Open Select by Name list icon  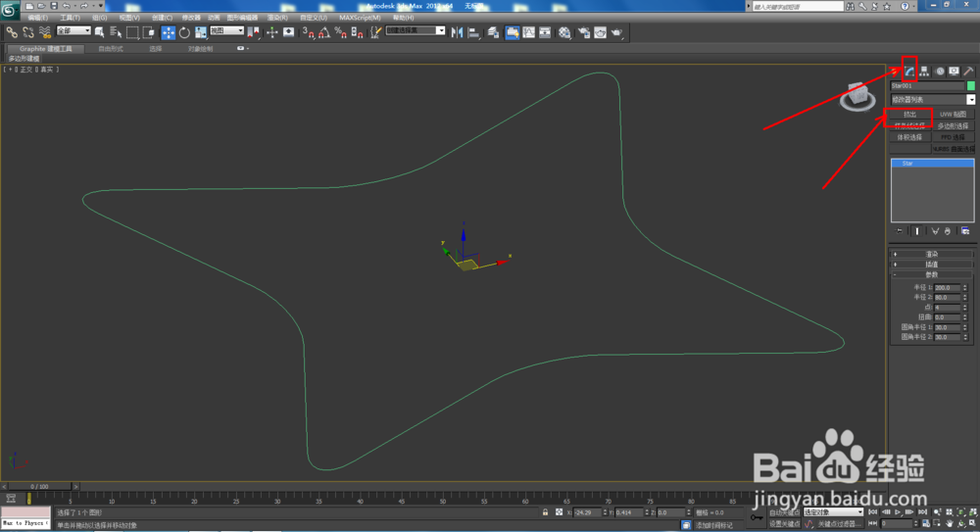tap(116, 32)
